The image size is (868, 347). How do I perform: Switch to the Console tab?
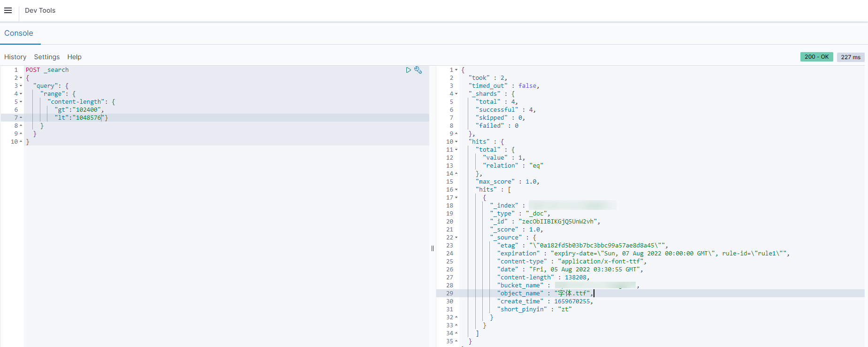coord(19,33)
